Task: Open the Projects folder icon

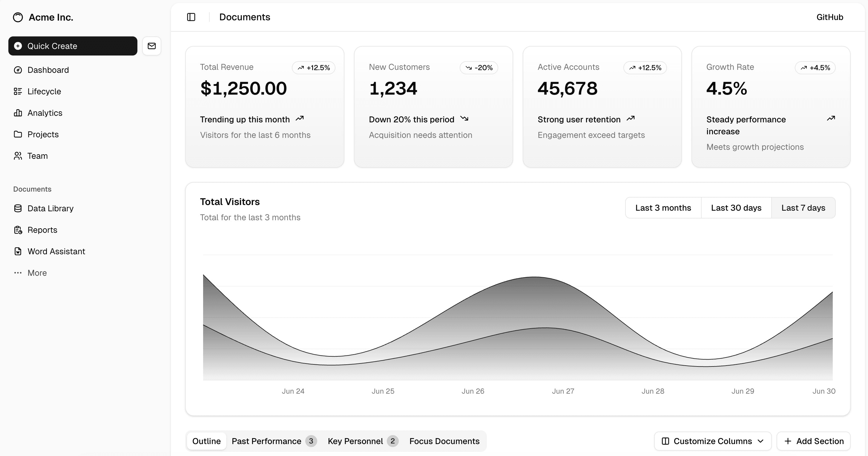Action: point(18,134)
